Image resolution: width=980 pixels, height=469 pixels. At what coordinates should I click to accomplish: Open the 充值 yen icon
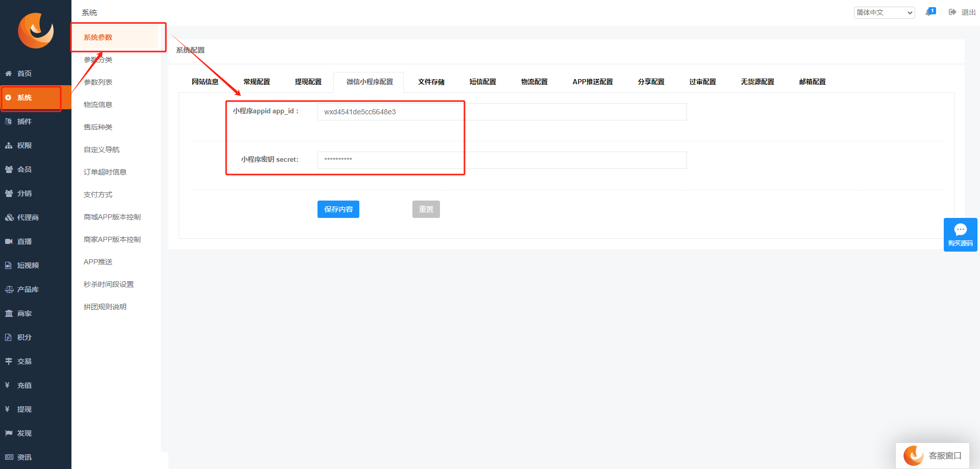8,385
